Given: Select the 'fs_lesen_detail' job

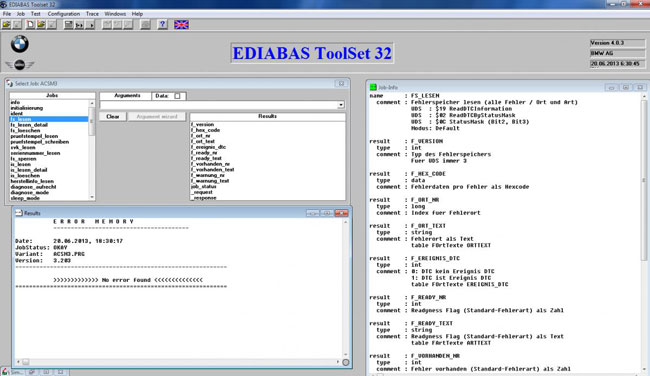Looking at the screenshot, I should tap(29, 125).
